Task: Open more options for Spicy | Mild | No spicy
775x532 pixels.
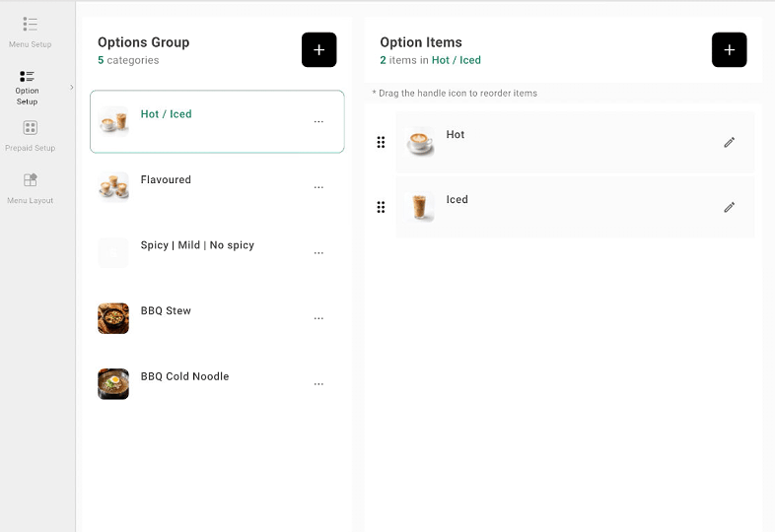Action: [318, 253]
